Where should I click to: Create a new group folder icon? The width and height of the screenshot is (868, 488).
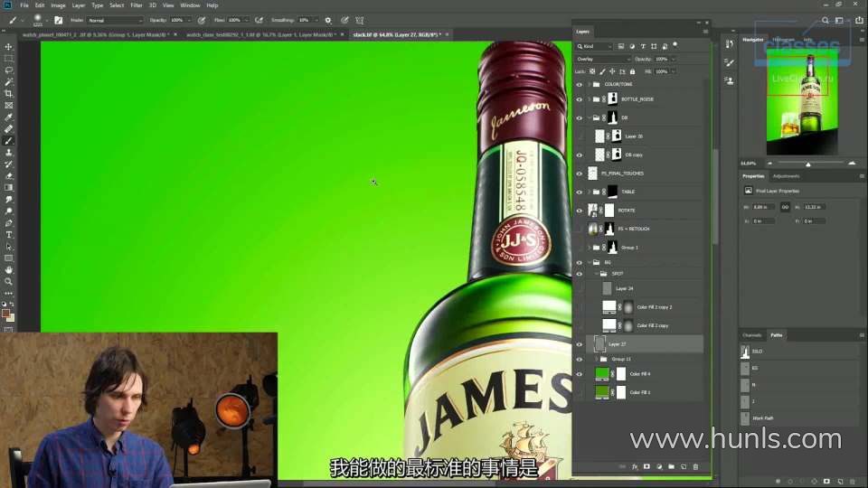click(x=671, y=467)
